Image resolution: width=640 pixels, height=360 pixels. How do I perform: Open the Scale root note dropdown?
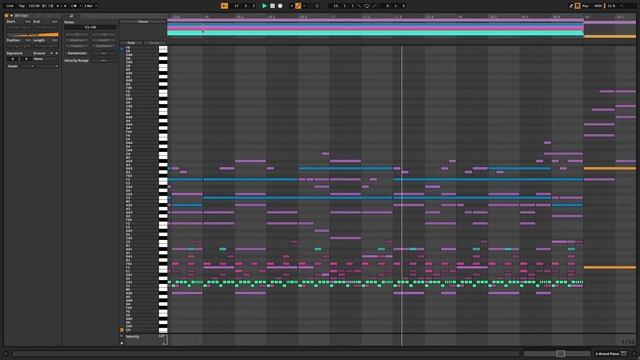pos(26,66)
